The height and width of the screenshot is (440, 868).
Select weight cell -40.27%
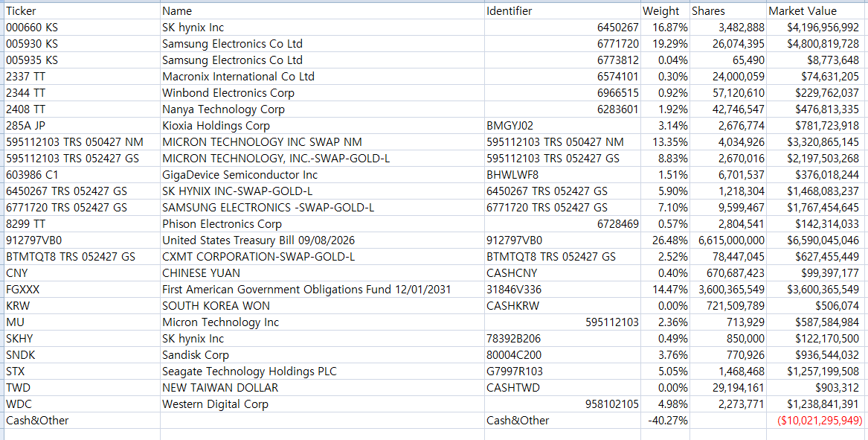click(x=664, y=421)
